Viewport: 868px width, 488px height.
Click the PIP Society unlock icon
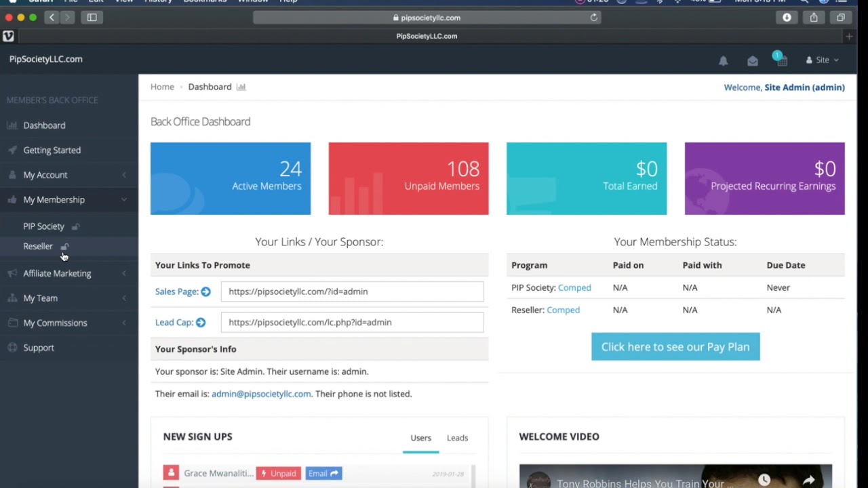click(75, 226)
